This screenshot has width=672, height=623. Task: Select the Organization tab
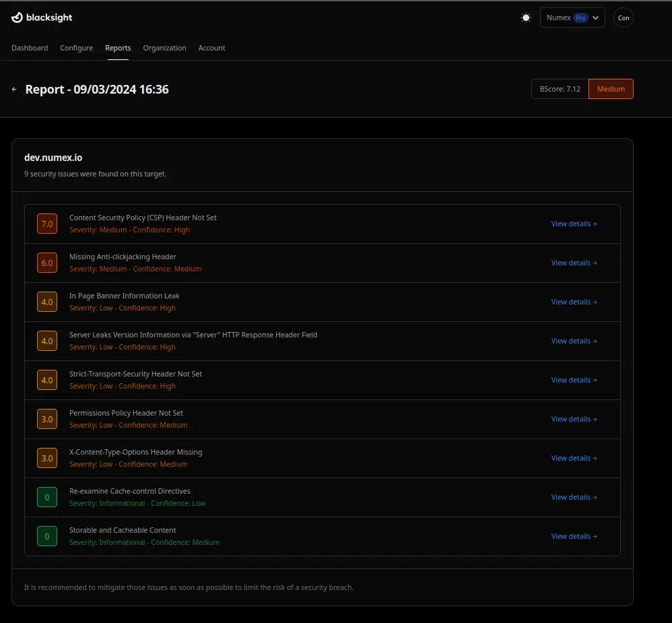(x=164, y=48)
